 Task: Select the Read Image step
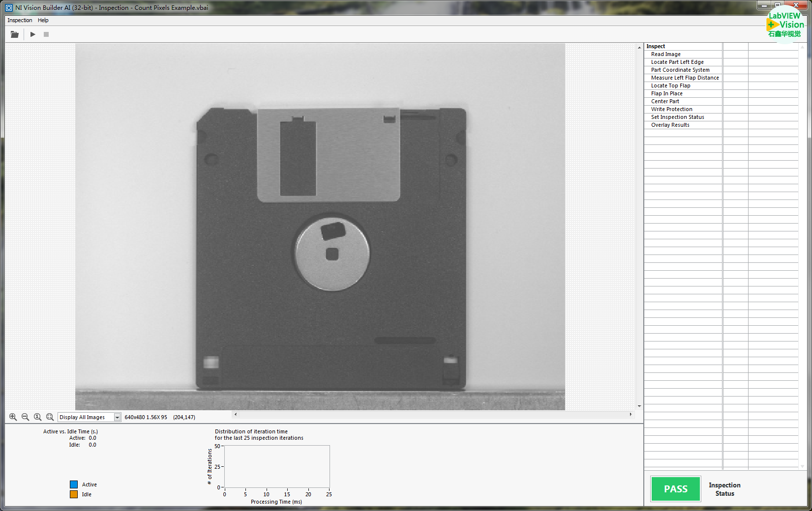click(x=666, y=54)
